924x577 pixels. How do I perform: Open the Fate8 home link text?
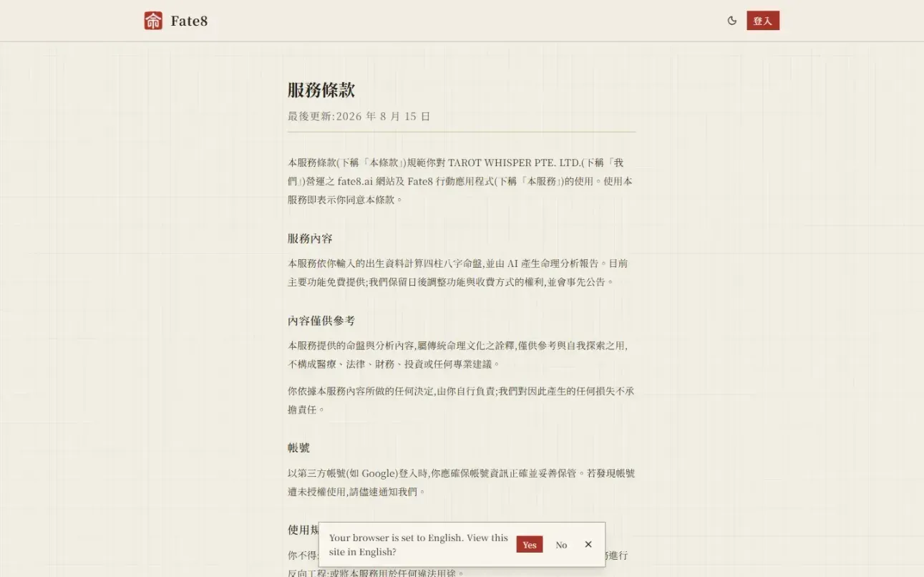(x=189, y=21)
